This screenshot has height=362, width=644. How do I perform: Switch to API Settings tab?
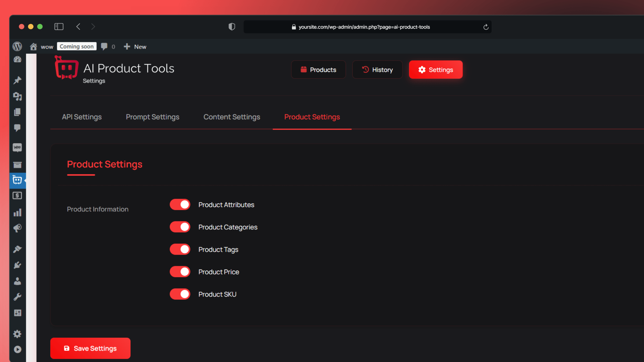click(82, 117)
